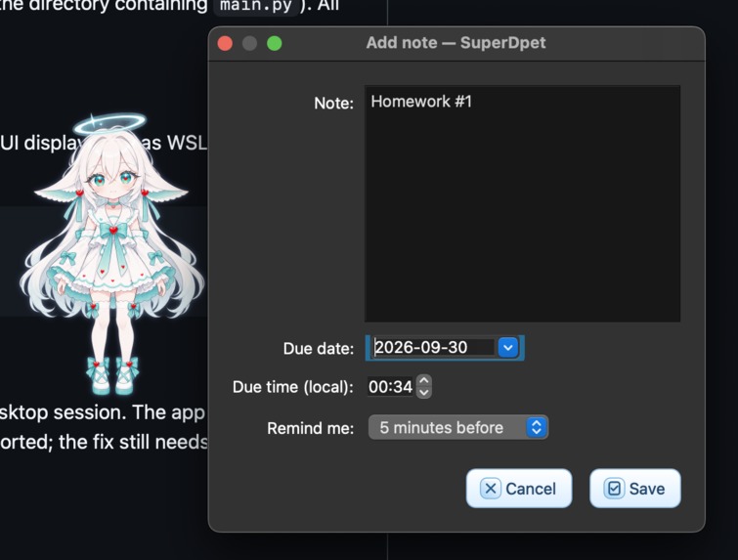The image size is (738, 560).
Task: Click the Save button
Action: pyautogui.click(x=635, y=488)
